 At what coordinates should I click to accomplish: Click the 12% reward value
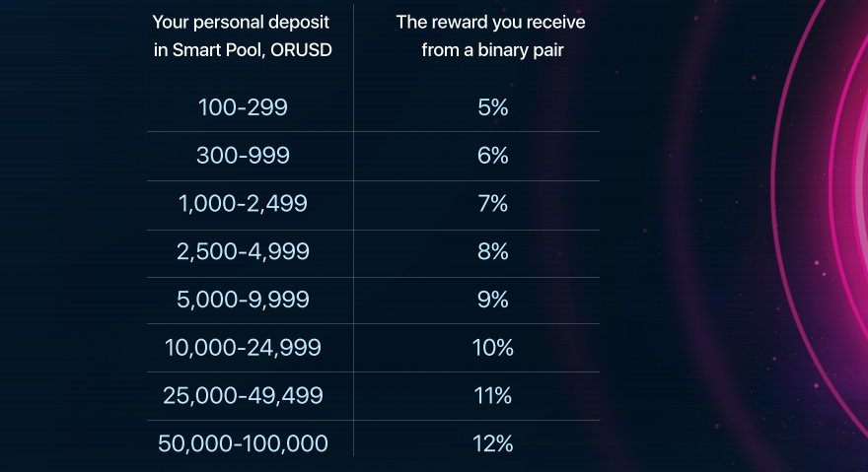click(x=492, y=443)
